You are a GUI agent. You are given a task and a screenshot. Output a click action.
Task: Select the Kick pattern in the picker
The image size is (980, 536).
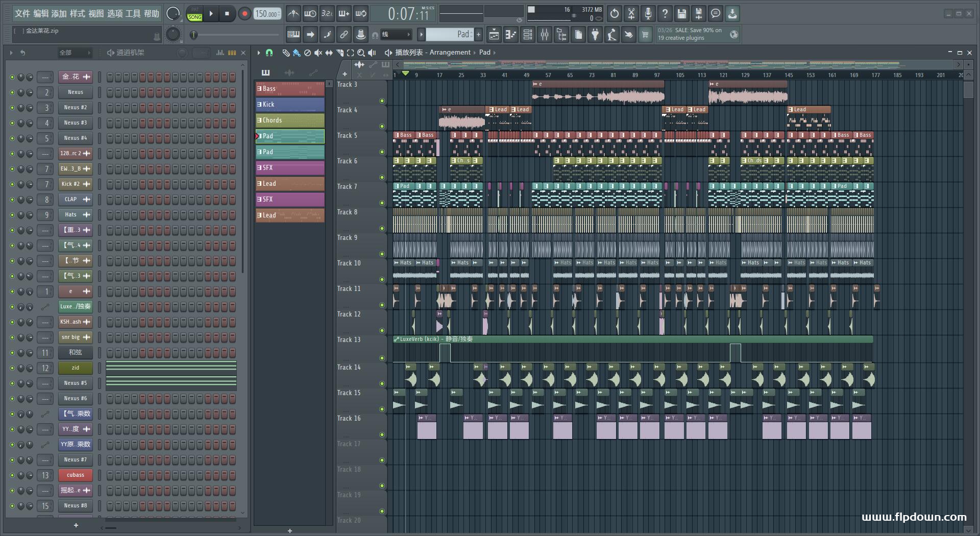pyautogui.click(x=290, y=105)
